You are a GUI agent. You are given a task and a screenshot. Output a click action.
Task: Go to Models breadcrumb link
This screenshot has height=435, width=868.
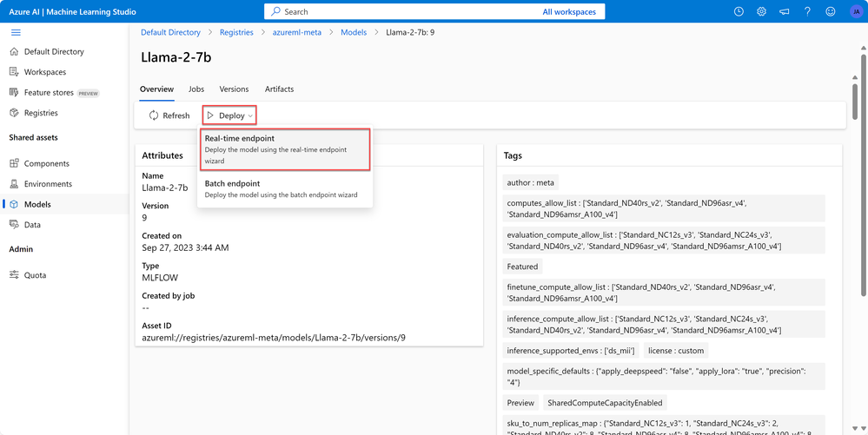point(354,33)
